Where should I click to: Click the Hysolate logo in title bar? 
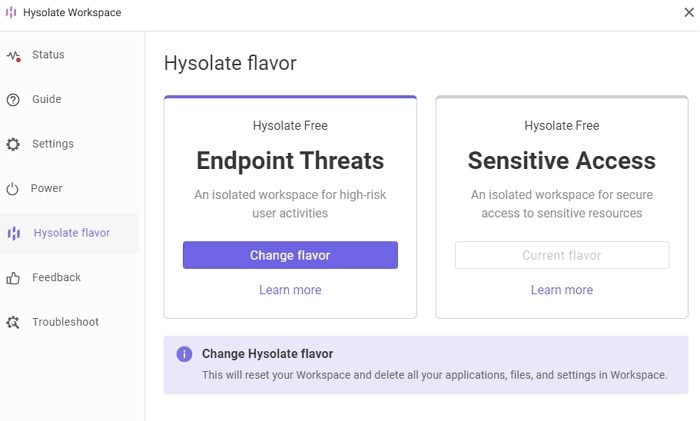coord(11,13)
